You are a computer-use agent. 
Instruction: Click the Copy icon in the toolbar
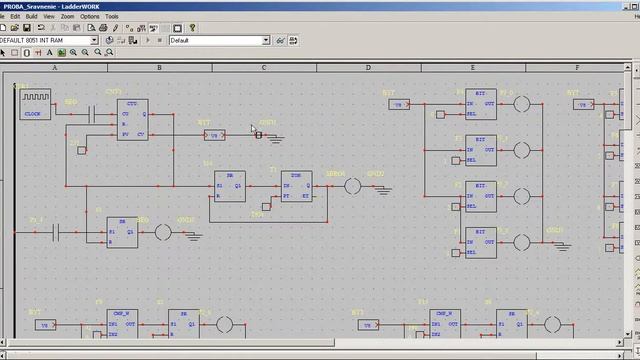(x=65, y=28)
